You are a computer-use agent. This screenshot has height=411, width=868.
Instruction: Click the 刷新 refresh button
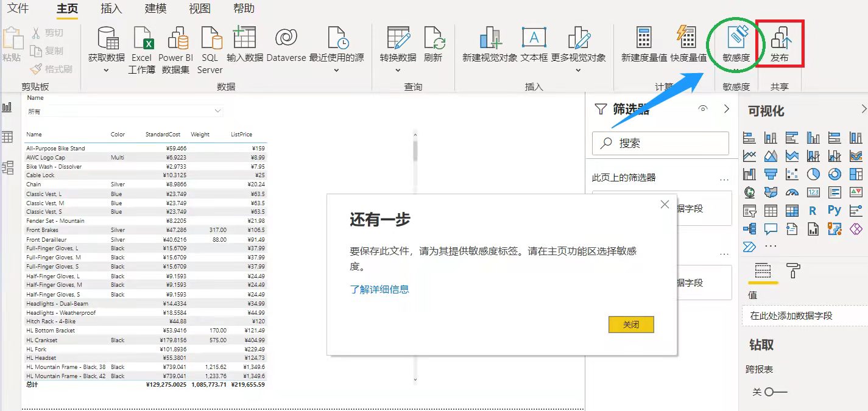[x=433, y=44]
